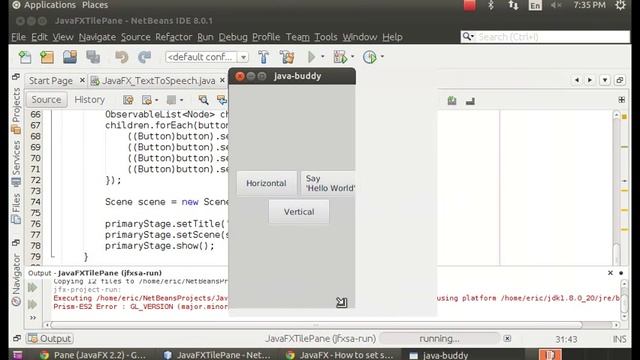Click the New Project toolbar icon
The width and height of the screenshot is (640, 360).
pyautogui.click(x=47, y=57)
